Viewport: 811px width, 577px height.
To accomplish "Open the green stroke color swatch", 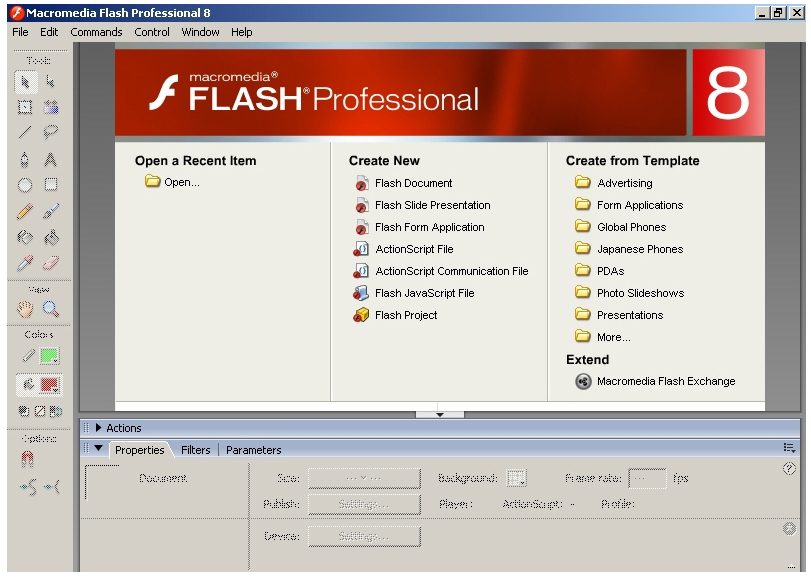I will (x=50, y=356).
